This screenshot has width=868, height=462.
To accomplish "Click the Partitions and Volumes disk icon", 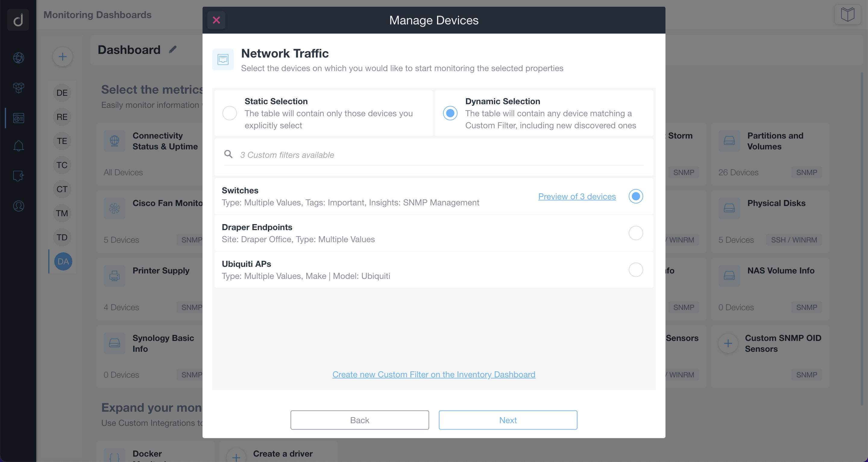I will click(729, 141).
